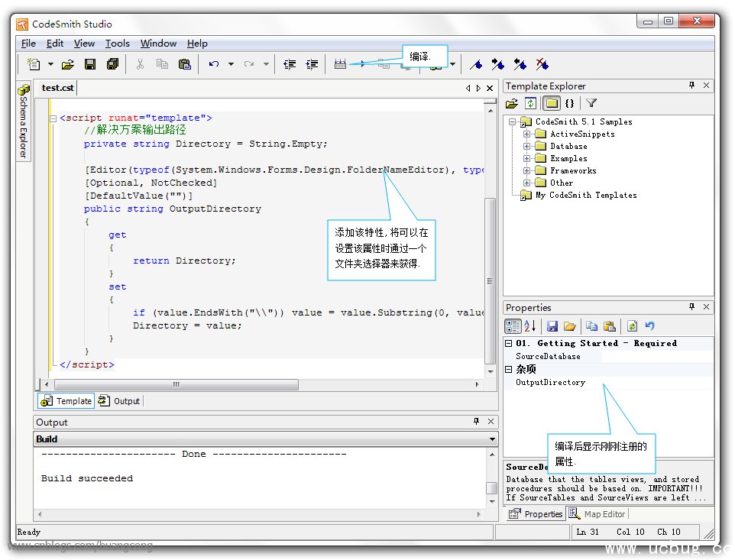This screenshot has width=735, height=560.
Task: Expand the ActiveSnippets folder node
Action: [527, 134]
